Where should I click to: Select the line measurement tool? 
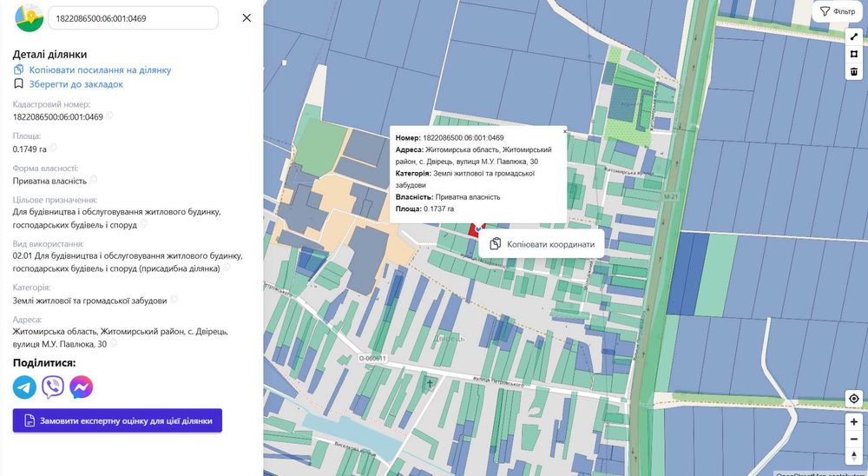[x=854, y=36]
